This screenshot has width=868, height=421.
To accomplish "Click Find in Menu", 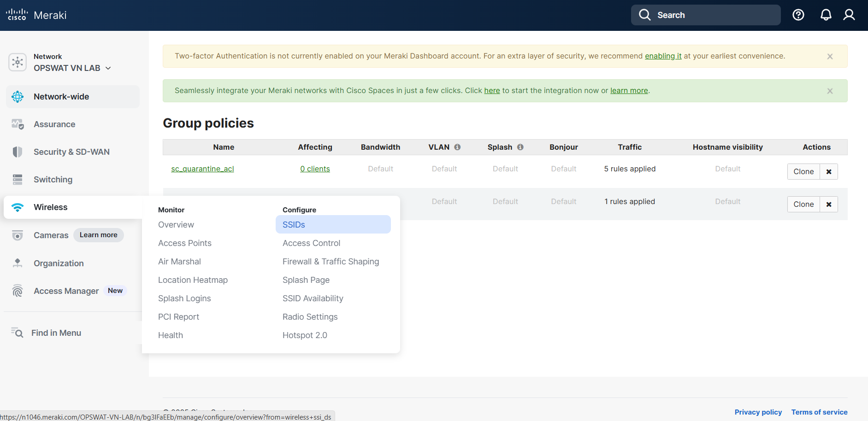I will pyautogui.click(x=56, y=333).
